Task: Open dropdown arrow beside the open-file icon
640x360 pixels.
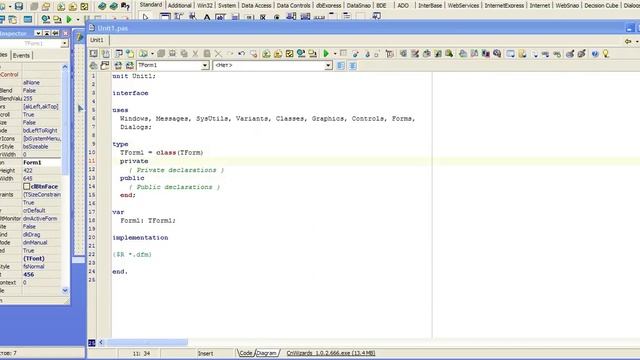Action: 152,53
